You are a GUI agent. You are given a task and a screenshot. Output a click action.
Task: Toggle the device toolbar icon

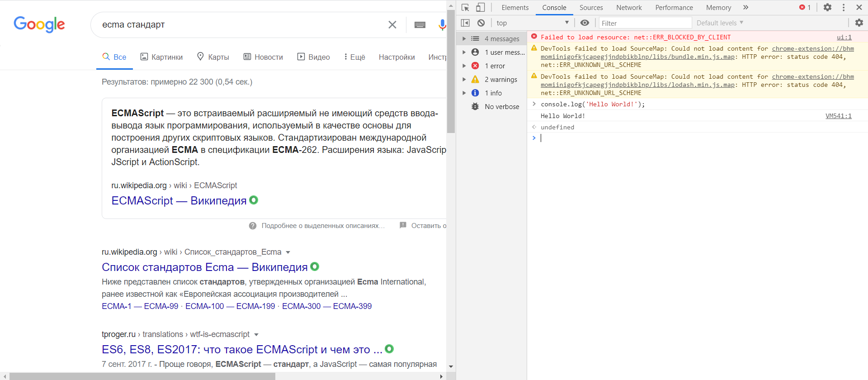[481, 8]
